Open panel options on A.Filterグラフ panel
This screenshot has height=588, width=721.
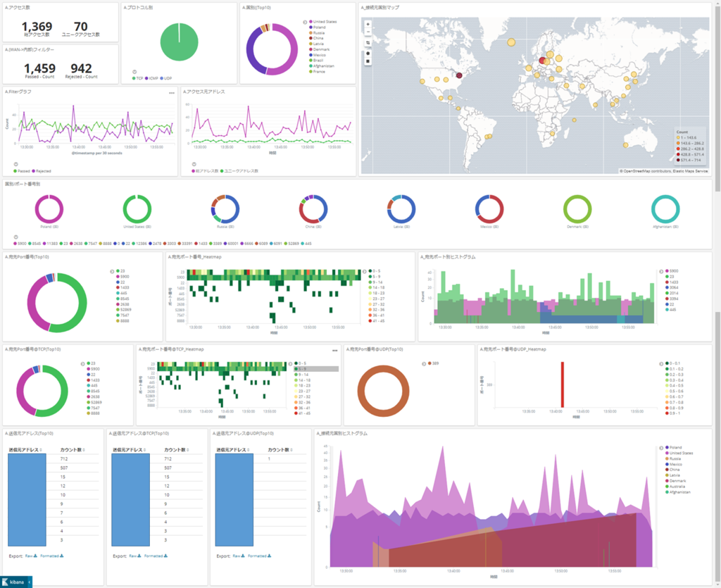tap(172, 93)
